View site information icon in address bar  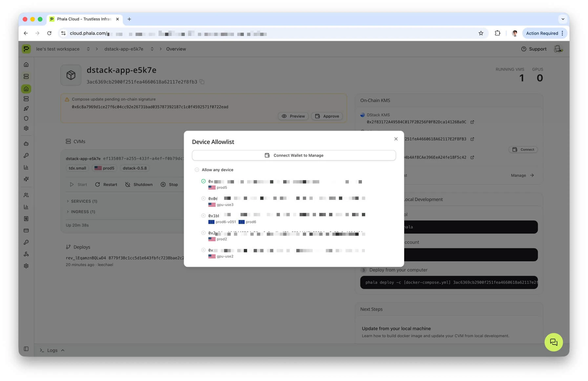(x=64, y=33)
